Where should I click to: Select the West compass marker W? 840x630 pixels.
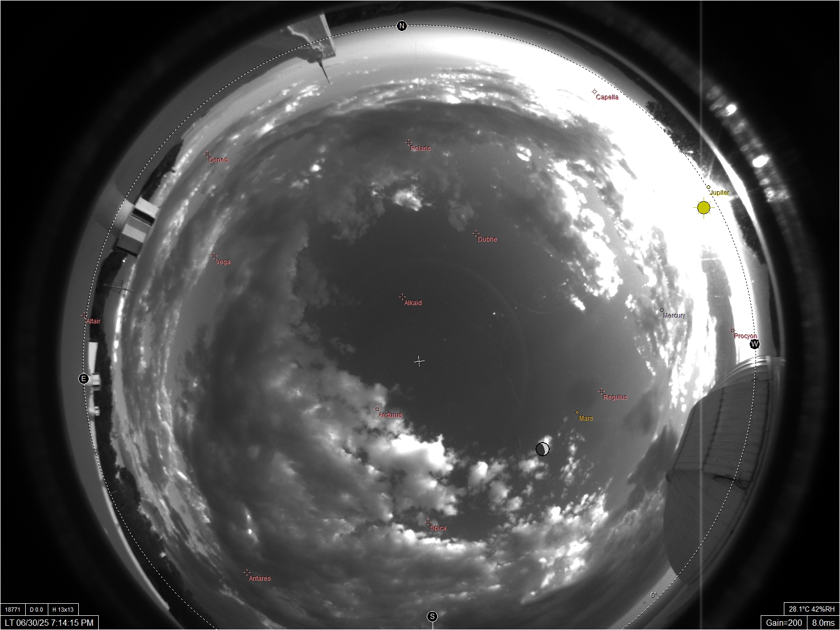(754, 344)
